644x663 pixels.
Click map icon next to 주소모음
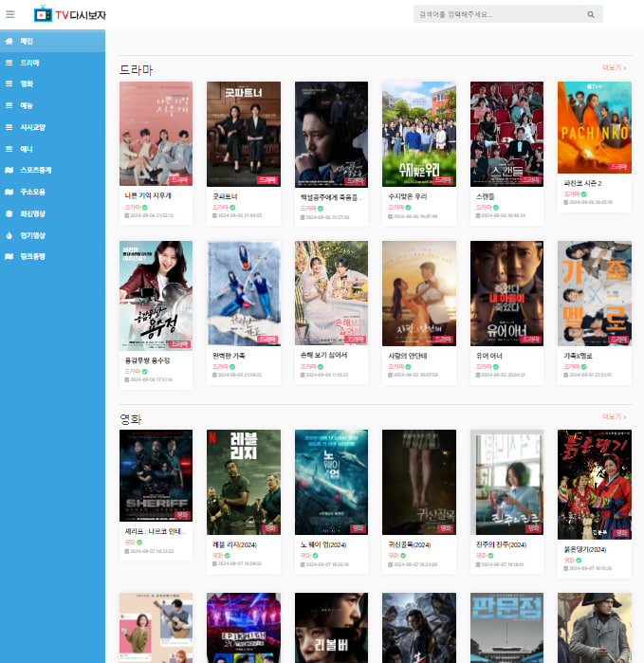9,192
